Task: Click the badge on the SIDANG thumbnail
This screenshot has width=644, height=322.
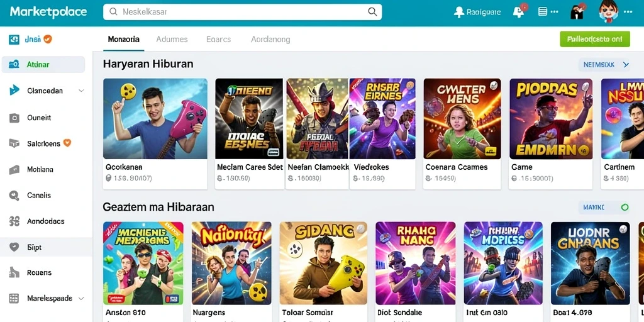Action: [361, 228]
